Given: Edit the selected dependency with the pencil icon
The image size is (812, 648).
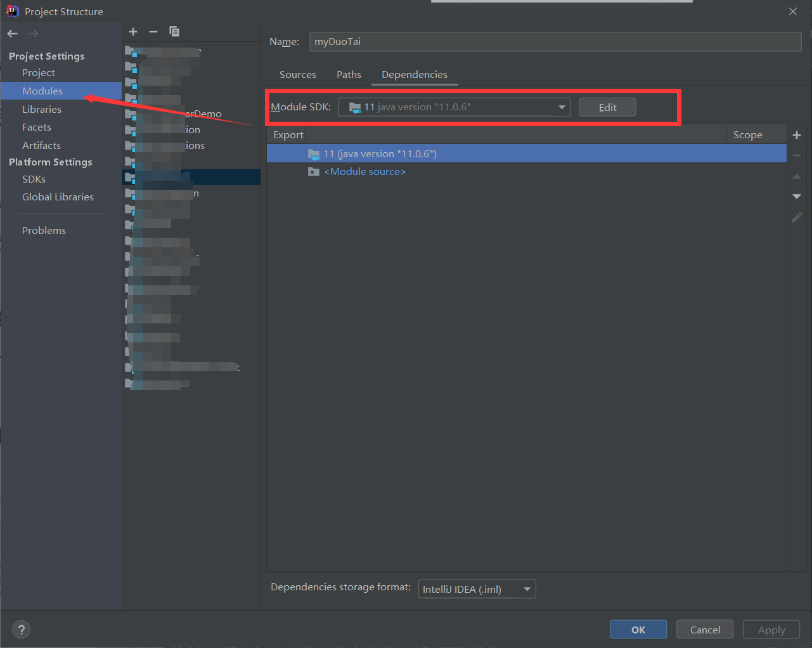Looking at the screenshot, I should pos(797,217).
